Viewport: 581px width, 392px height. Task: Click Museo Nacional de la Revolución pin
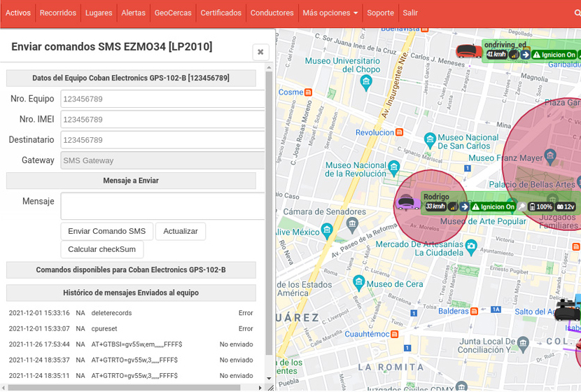pyautogui.click(x=393, y=168)
